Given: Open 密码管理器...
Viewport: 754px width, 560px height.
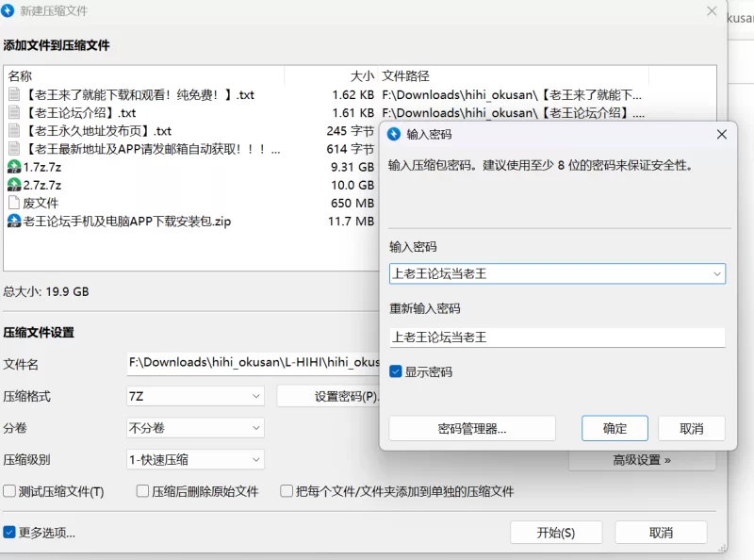Looking at the screenshot, I should (472, 428).
